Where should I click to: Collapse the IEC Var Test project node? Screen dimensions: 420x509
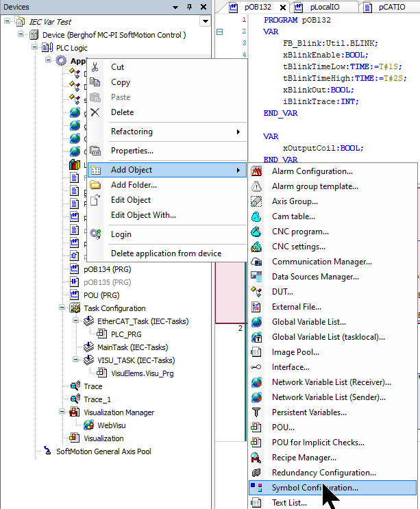(x=7, y=21)
